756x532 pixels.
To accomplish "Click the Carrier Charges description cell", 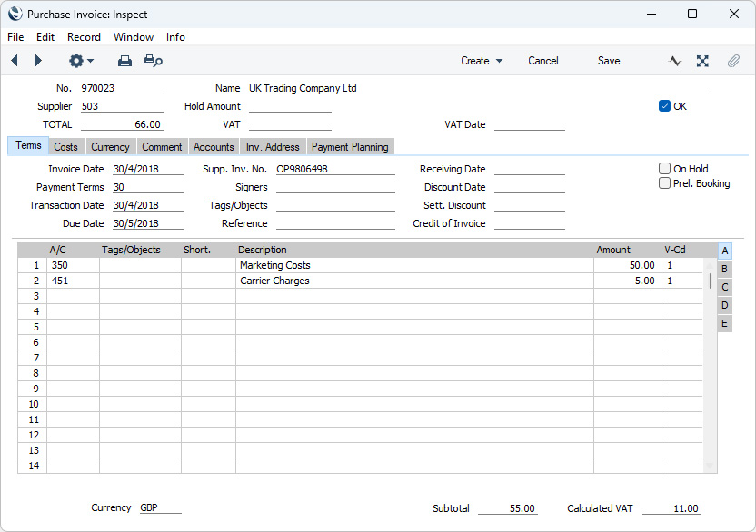I will click(414, 281).
